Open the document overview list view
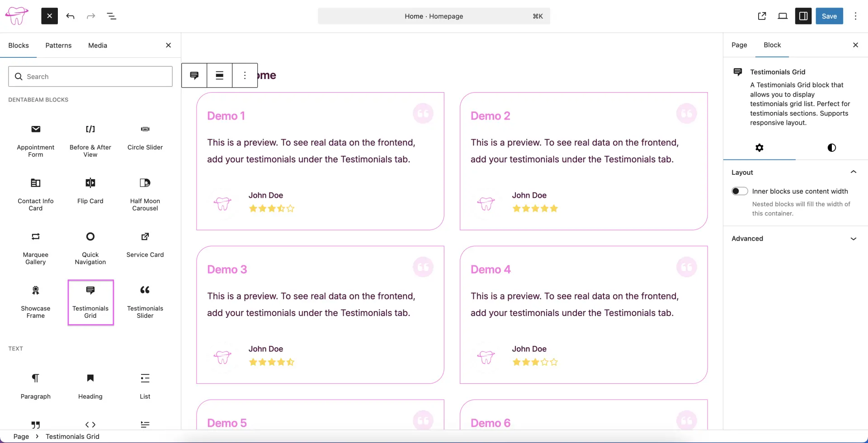This screenshot has width=868, height=443. (x=111, y=16)
